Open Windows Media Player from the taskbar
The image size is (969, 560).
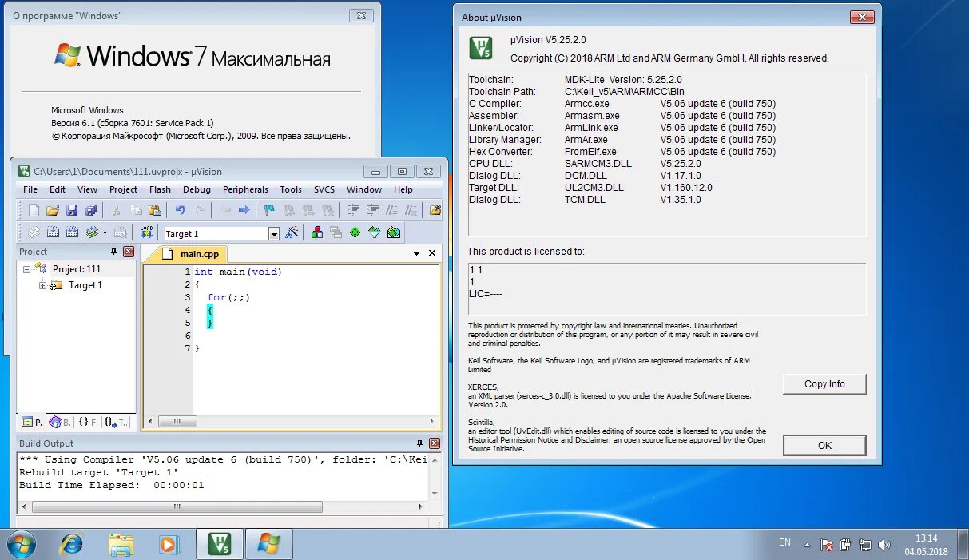pyautogui.click(x=169, y=544)
